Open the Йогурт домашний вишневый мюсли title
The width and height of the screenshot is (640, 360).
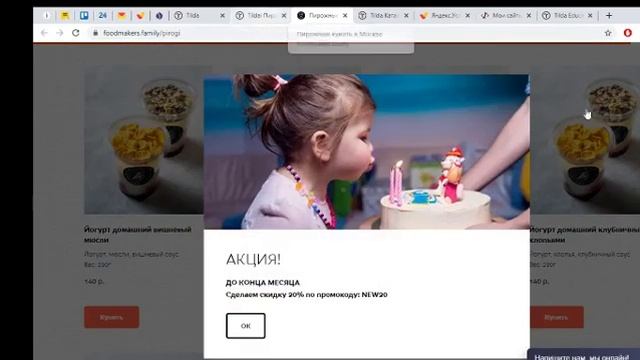138,235
